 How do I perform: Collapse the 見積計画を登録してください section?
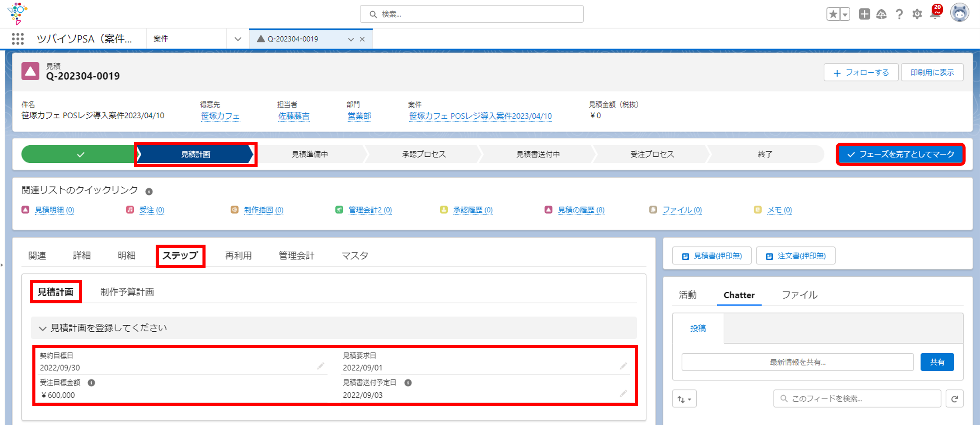42,328
